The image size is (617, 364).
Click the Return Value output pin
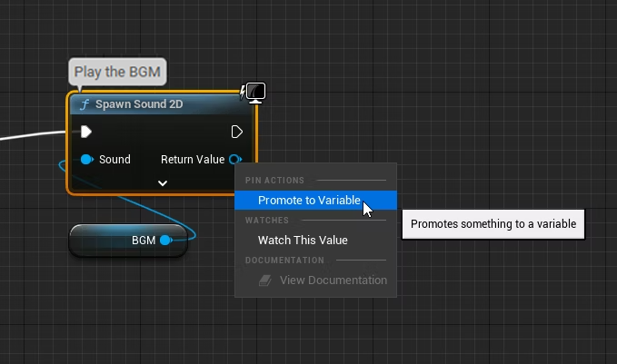234,160
